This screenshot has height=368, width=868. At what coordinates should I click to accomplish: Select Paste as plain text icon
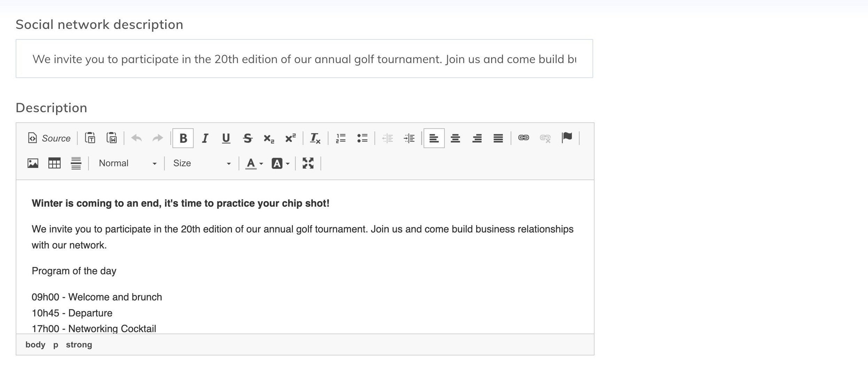90,138
